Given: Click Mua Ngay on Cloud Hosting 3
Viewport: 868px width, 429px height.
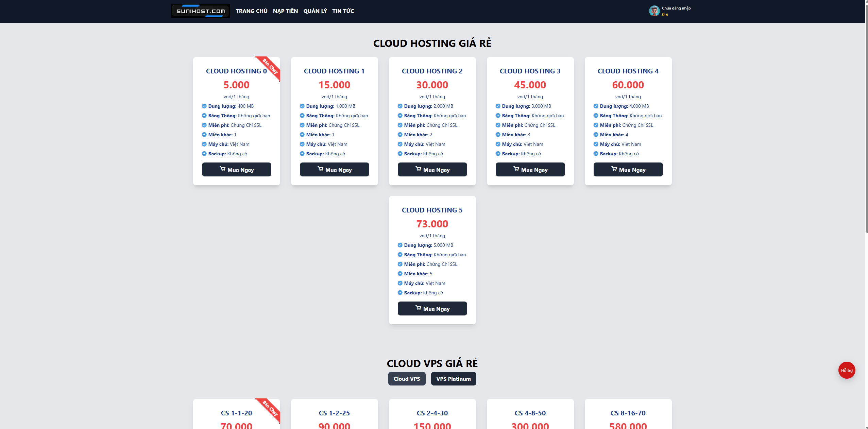Looking at the screenshot, I should (x=530, y=169).
